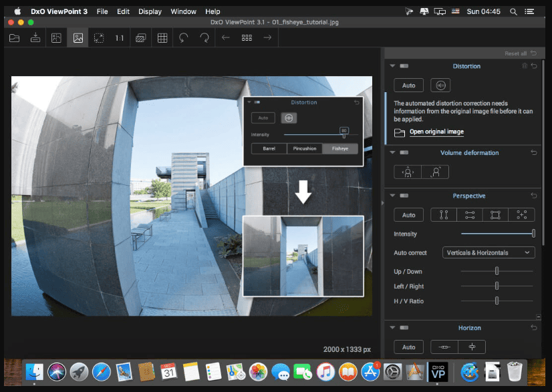552x392 pixels.
Task: Choose rectangle perspective tool
Action: pos(495,214)
